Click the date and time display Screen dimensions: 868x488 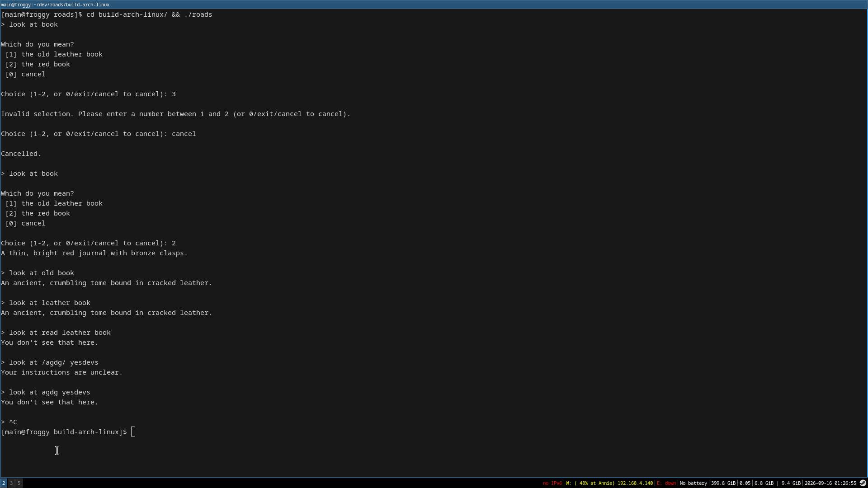pyautogui.click(x=830, y=483)
